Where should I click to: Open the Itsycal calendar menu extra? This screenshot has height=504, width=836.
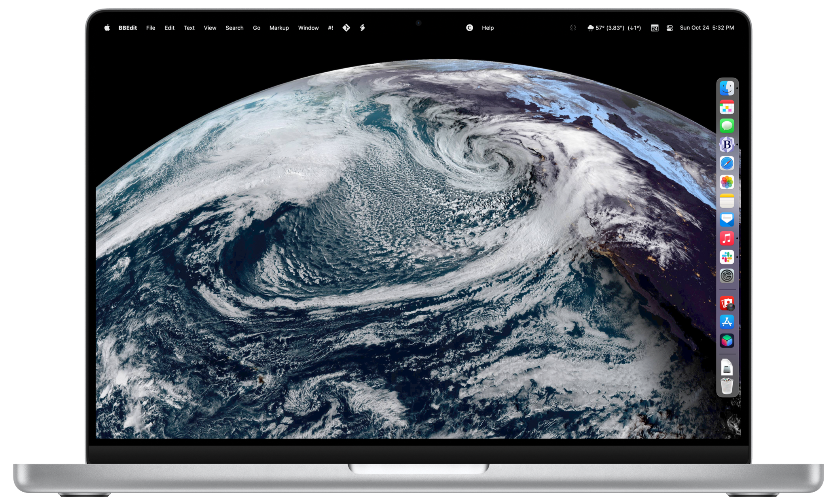(655, 28)
